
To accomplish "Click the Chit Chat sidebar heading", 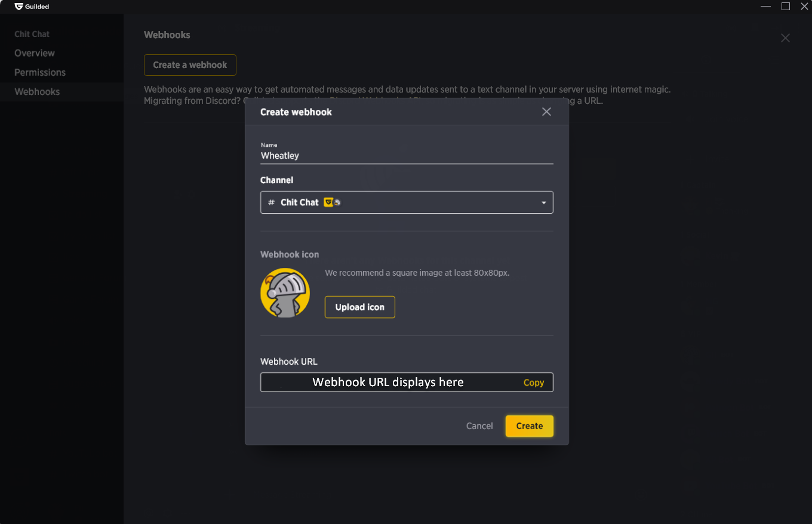I will [x=32, y=34].
